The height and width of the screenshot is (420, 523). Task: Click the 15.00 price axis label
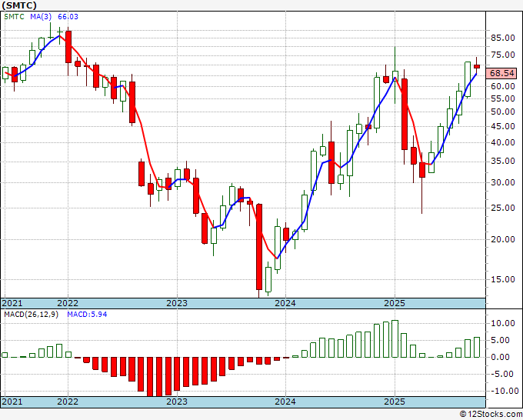pos(503,279)
